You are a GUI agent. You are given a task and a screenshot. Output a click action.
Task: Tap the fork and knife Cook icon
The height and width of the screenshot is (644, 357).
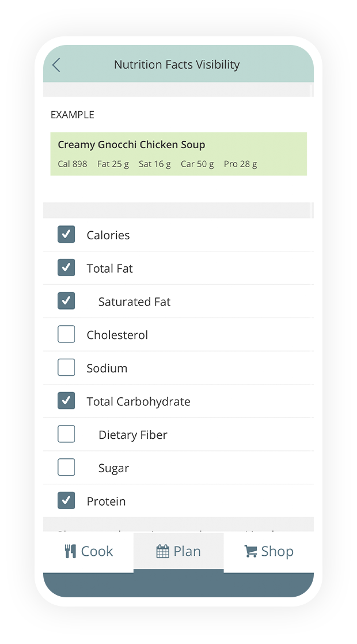point(70,551)
